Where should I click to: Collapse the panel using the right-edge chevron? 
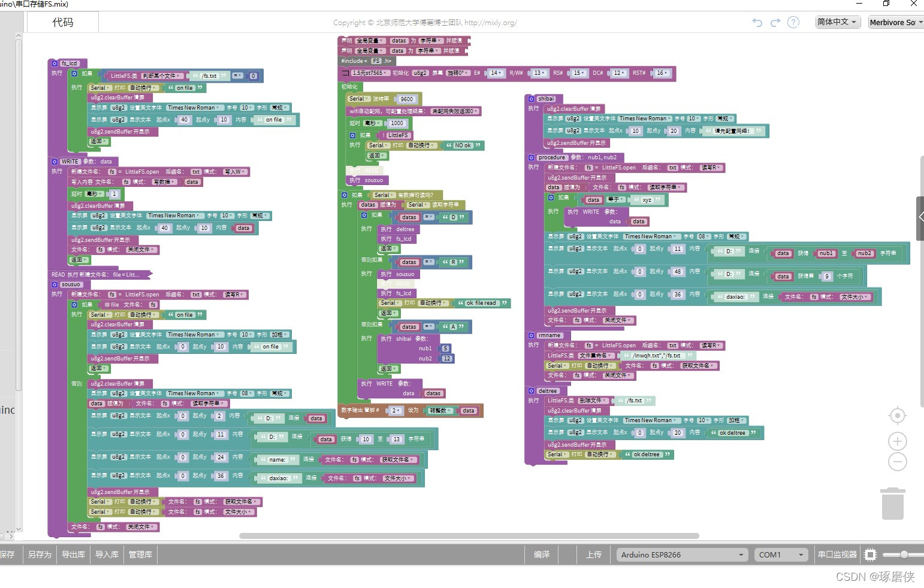(x=920, y=217)
